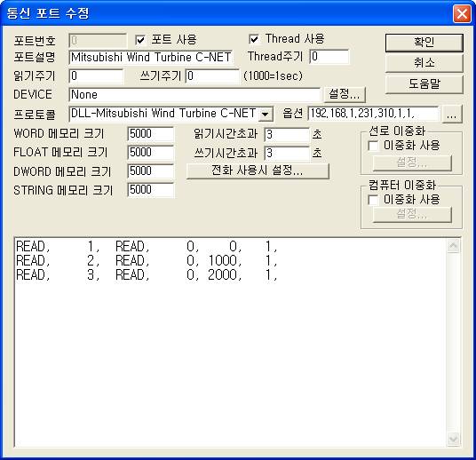Screen dimensions: 476x460
Task: Click the 포트설명 text field
Action: click(151, 58)
